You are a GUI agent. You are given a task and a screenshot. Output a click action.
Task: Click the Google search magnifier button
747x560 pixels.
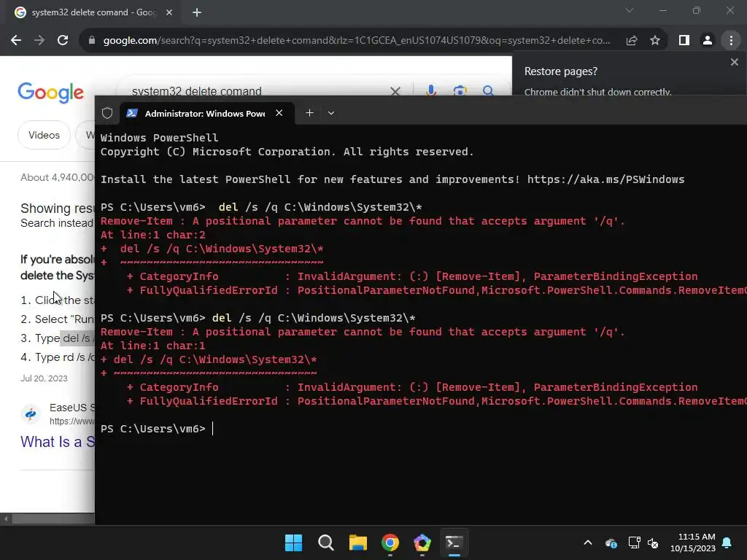point(488,90)
